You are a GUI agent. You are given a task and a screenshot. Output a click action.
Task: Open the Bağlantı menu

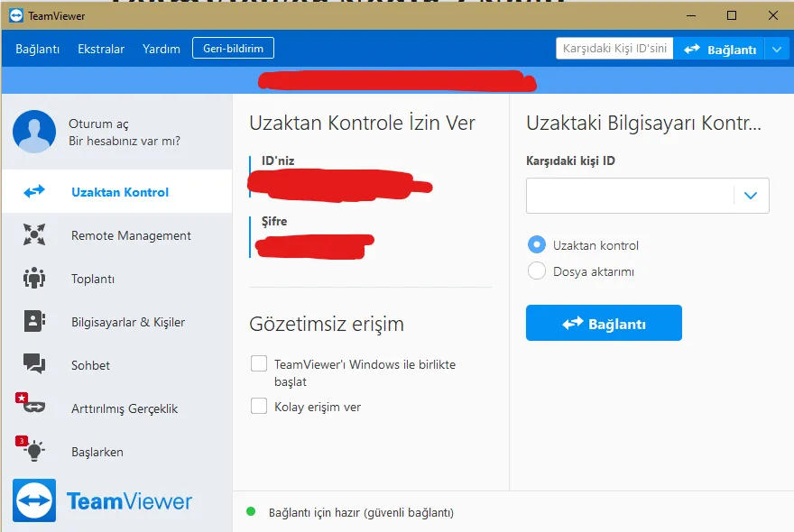pyautogui.click(x=38, y=49)
